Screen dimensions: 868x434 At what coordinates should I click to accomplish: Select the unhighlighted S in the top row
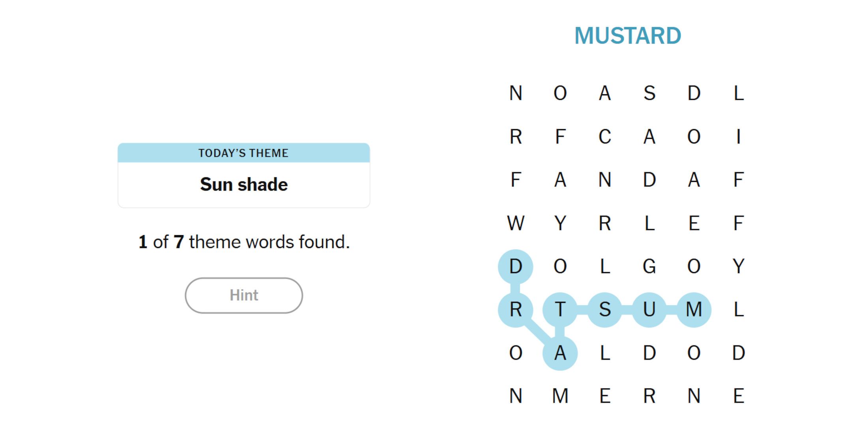(649, 94)
